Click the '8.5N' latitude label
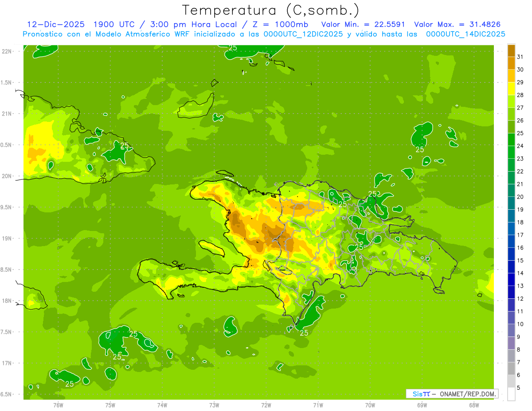The image size is (532, 411). 7,270
